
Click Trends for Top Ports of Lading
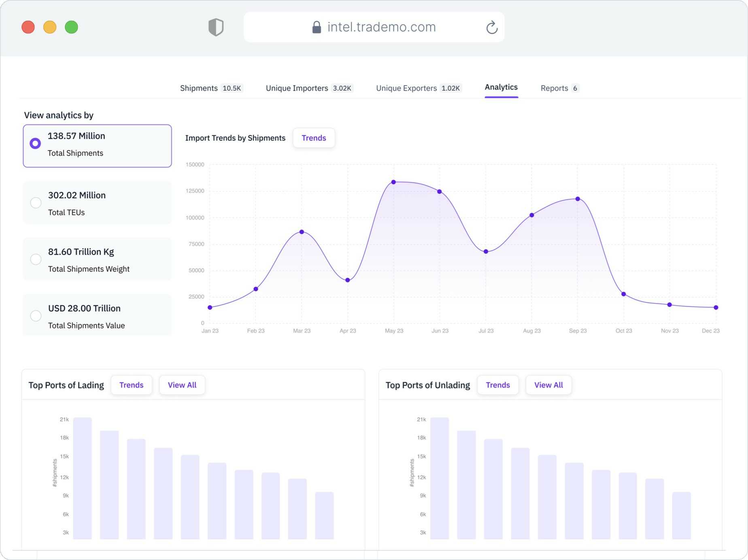pyautogui.click(x=131, y=385)
